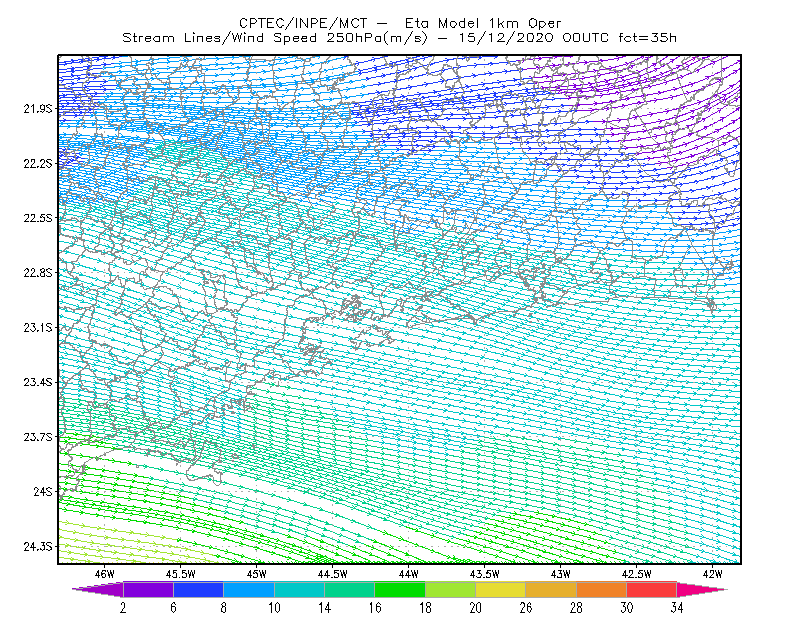This screenshot has height=618, width=800.
Task: Select the light blue 8–10 color swatch
Action: click(249, 589)
